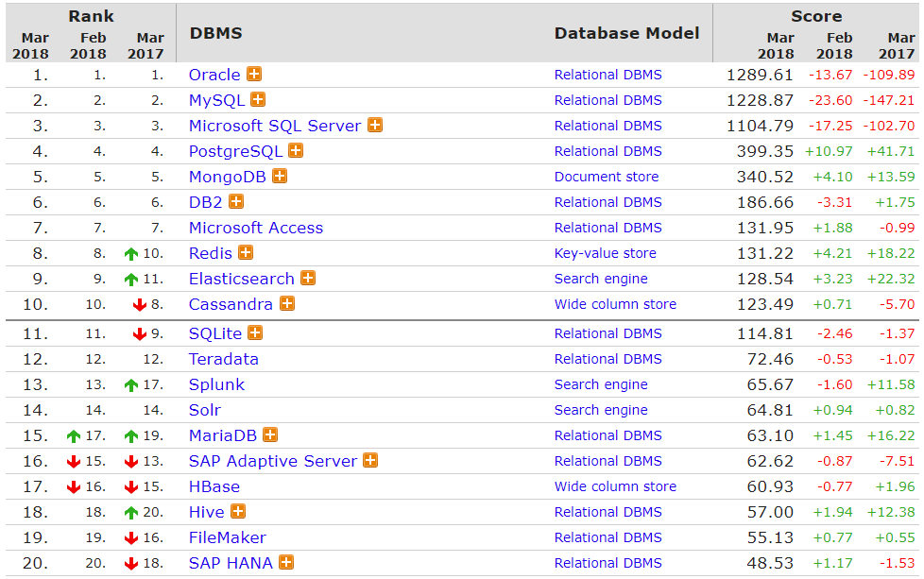
Task: Click the score change +22.32
Action: click(891, 279)
